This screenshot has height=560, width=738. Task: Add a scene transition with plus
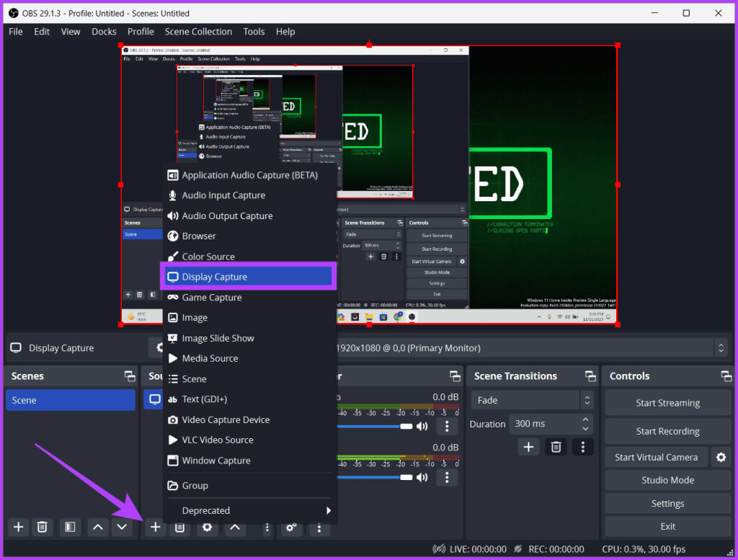(528, 447)
